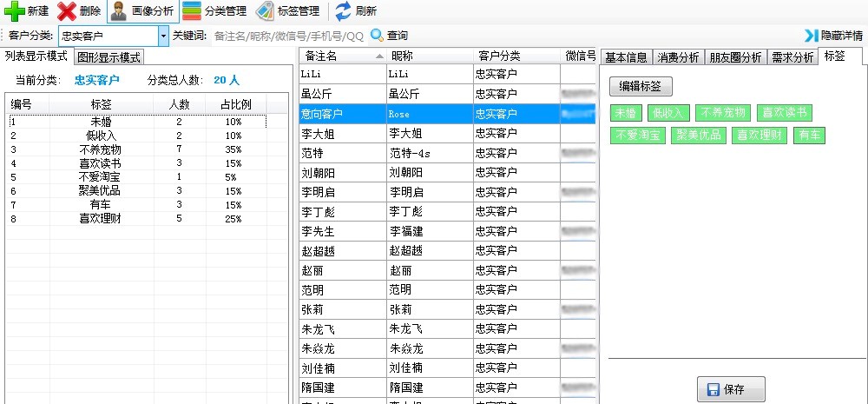Hide details with 隐藏详情 arrow

click(x=812, y=36)
